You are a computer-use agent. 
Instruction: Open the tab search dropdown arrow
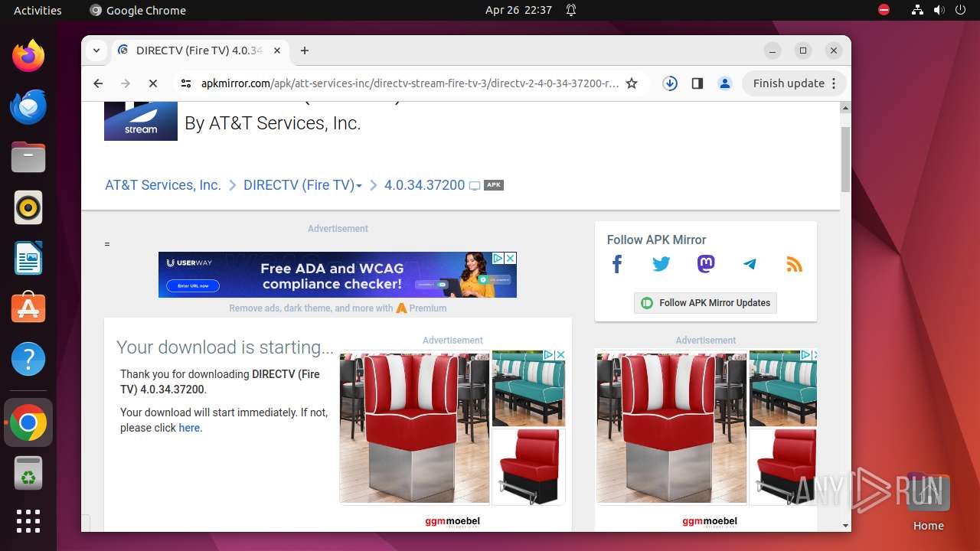(x=96, y=51)
